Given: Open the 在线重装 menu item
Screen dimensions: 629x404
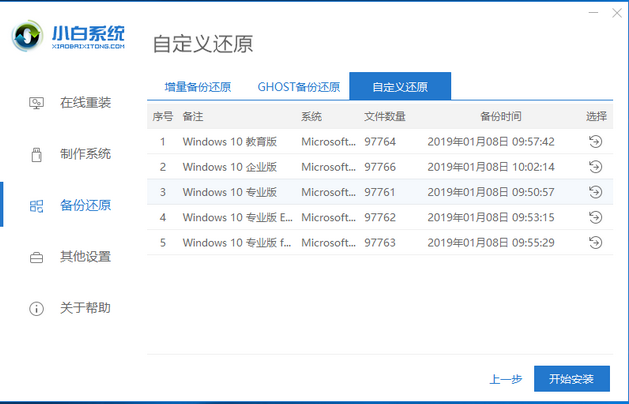Looking at the screenshot, I should click(85, 103).
